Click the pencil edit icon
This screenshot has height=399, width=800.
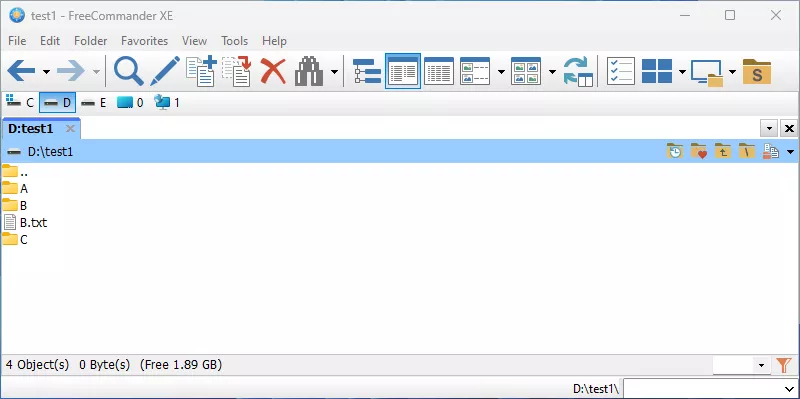pyautogui.click(x=165, y=71)
